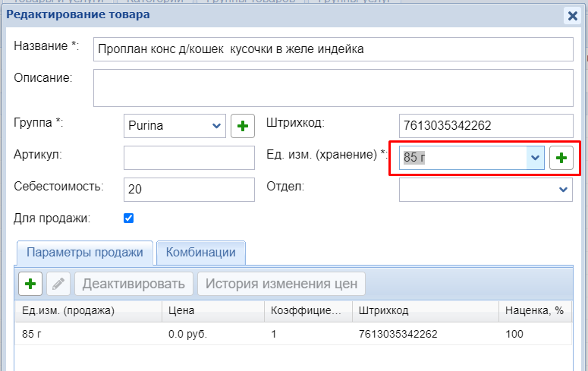Expand the Группа dropdown with Purina
This screenshot has width=588, height=371.
point(217,126)
